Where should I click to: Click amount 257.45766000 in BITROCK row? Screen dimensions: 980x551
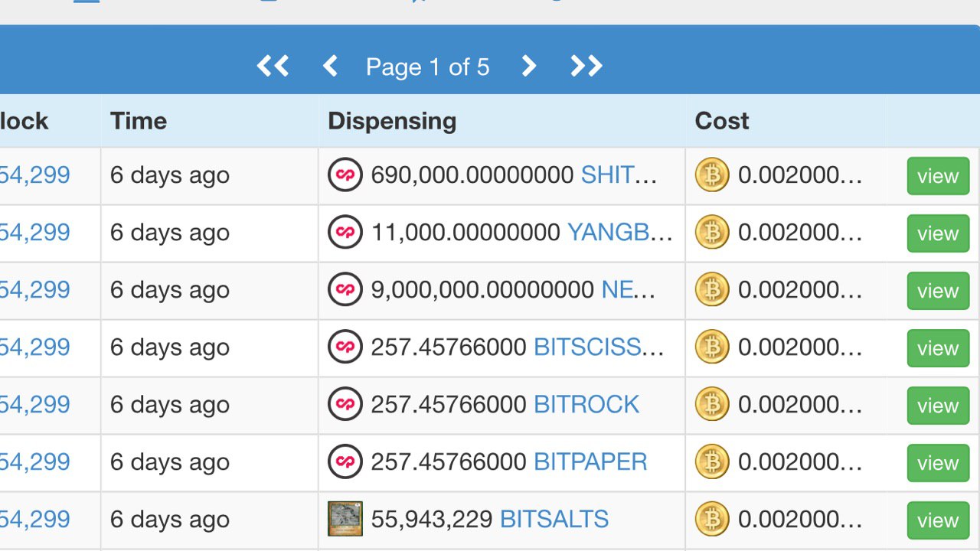(449, 405)
